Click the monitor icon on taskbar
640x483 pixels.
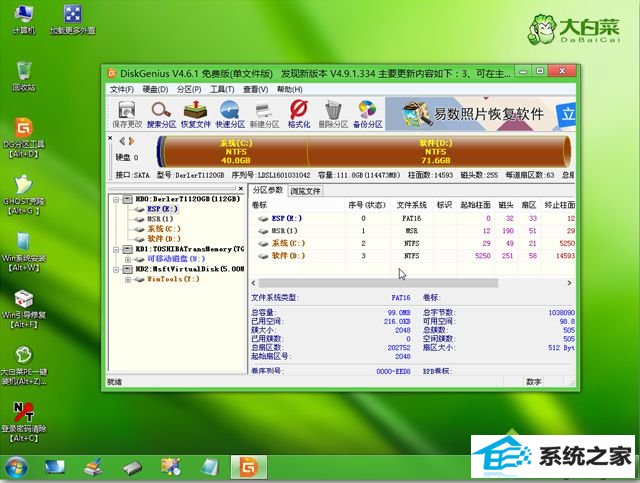pyautogui.click(x=55, y=467)
